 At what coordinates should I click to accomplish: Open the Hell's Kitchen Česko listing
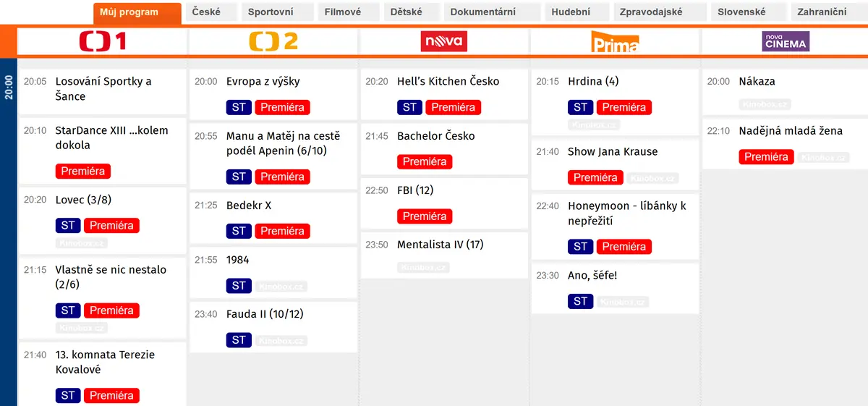point(448,82)
